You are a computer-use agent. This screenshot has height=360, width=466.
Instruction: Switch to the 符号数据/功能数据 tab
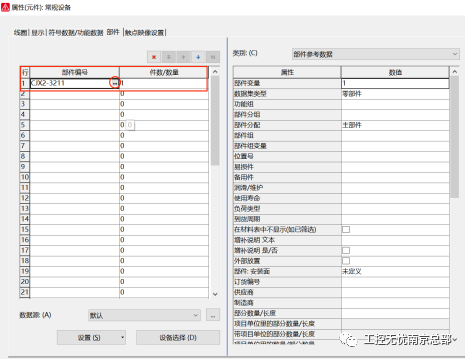76,33
